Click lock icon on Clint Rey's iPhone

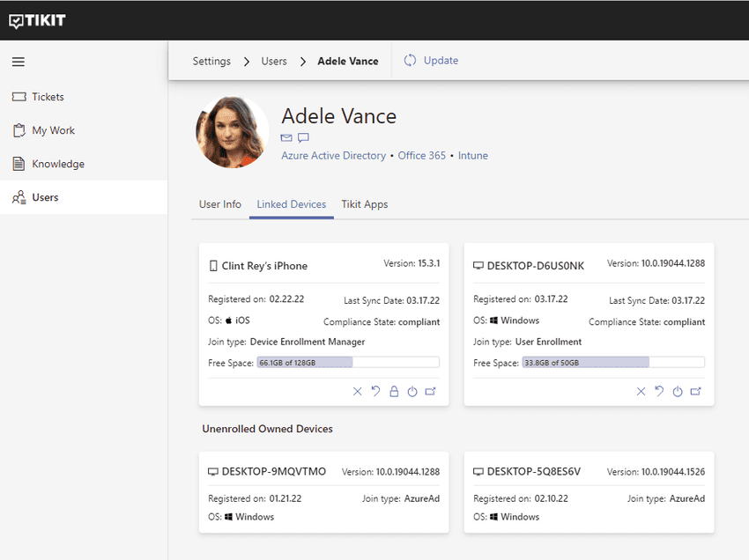click(394, 392)
